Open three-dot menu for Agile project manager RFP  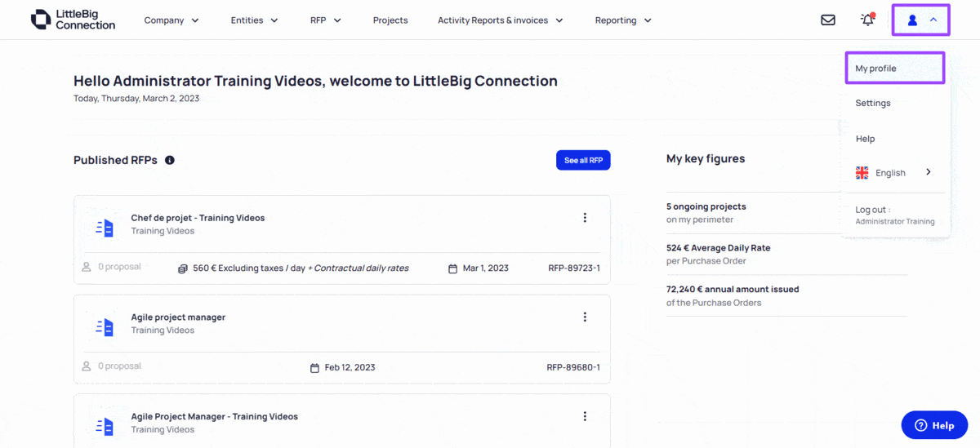pos(585,317)
